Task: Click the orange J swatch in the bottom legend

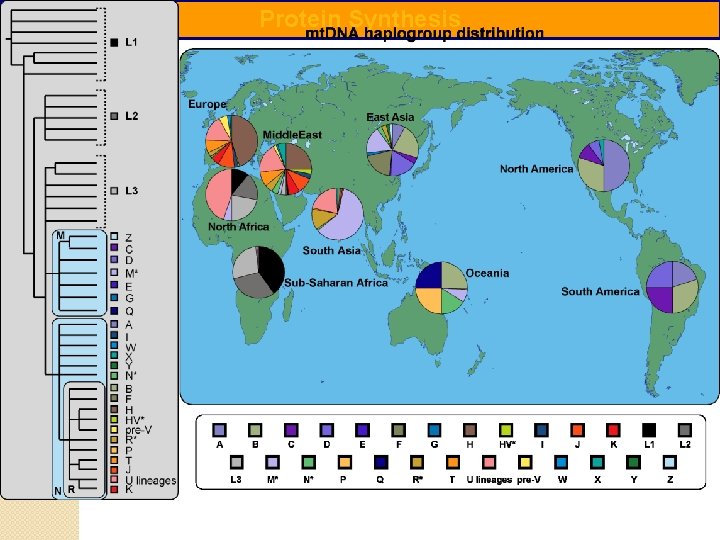Action: (577, 430)
